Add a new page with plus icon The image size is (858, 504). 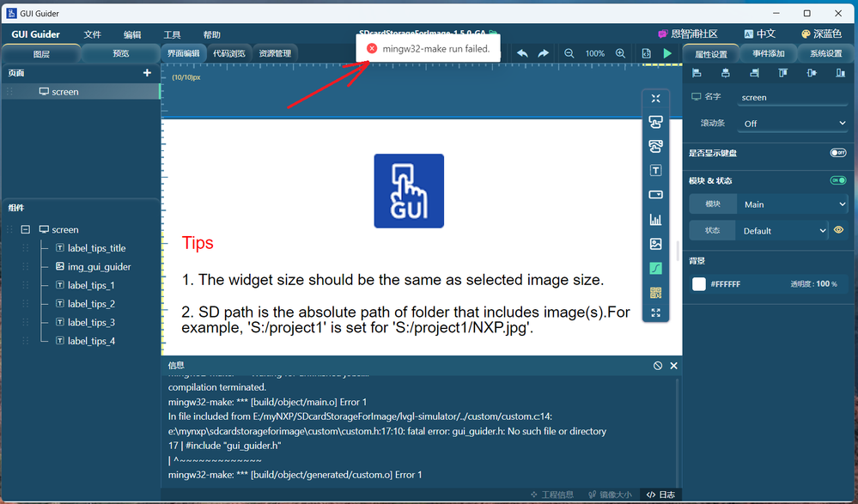pos(147,73)
